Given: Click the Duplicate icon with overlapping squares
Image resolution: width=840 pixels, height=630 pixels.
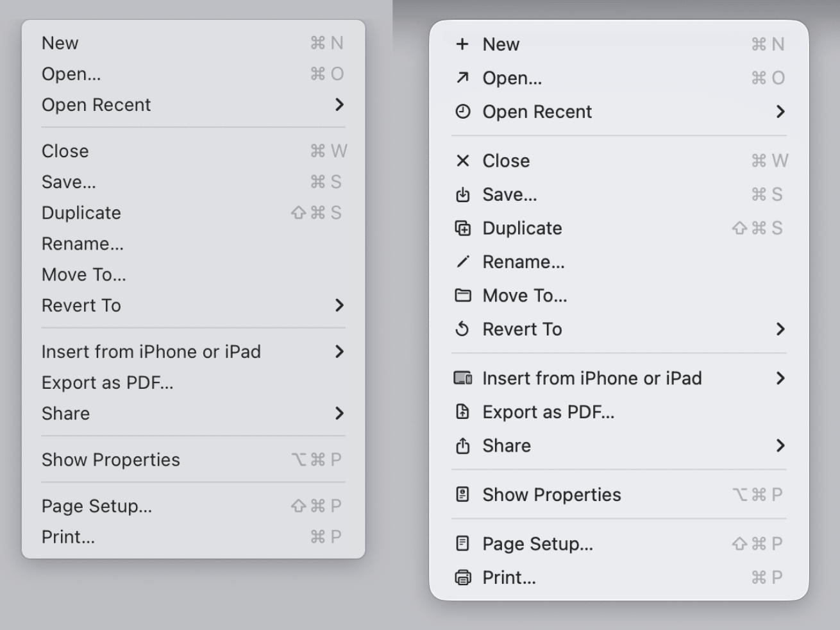Looking at the screenshot, I should coord(462,228).
